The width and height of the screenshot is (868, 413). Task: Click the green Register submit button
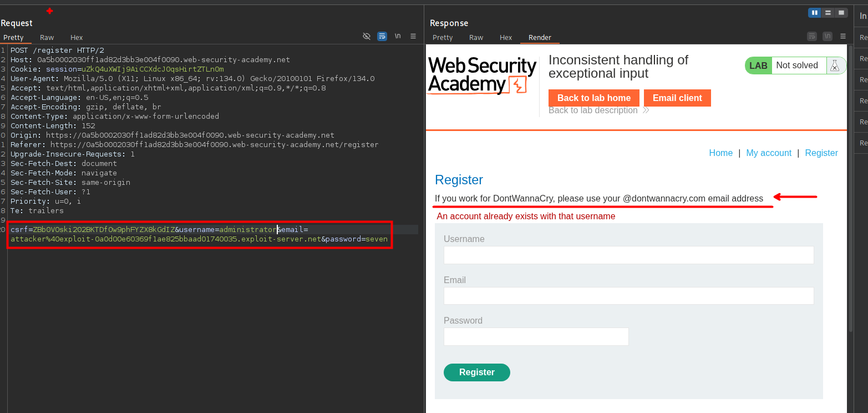coord(476,372)
